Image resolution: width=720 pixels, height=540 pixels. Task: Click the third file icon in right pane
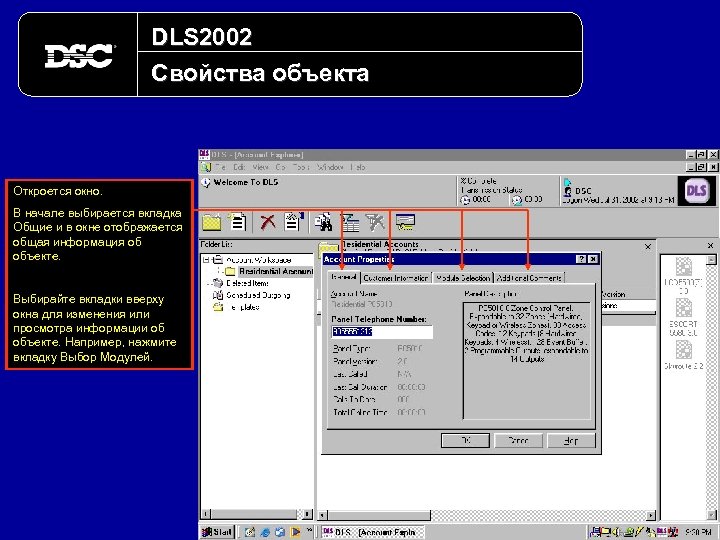683,350
